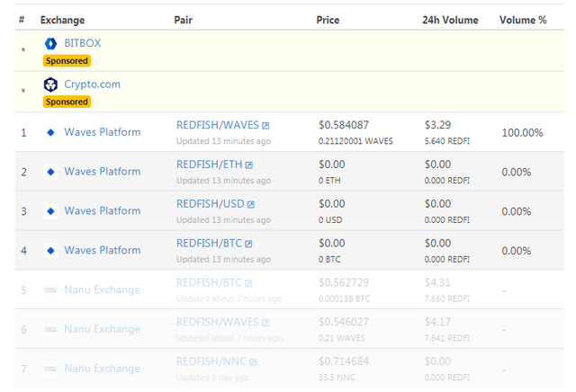This screenshot has height=392, width=576.
Task: Open REDFISH/BTC pair on Nanu Exchange
Action: [209, 282]
